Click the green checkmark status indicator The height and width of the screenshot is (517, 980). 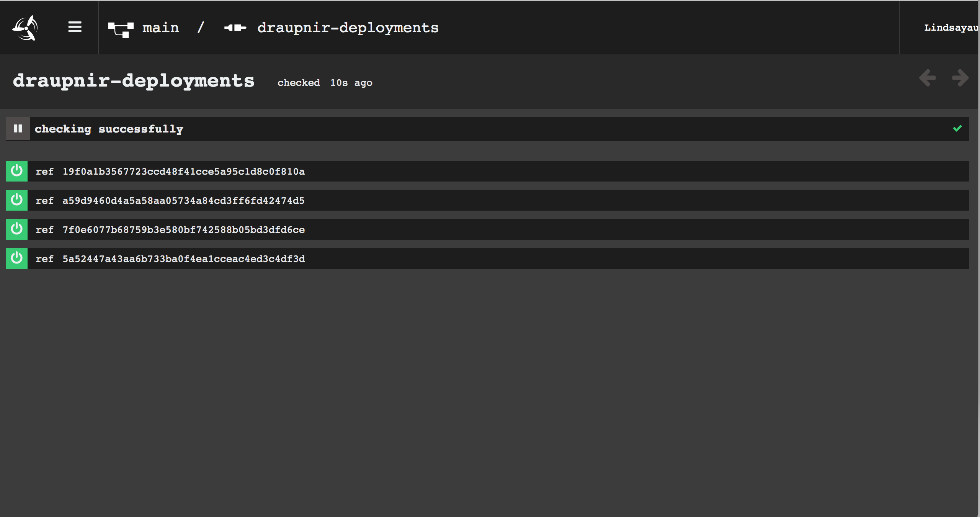pos(957,129)
